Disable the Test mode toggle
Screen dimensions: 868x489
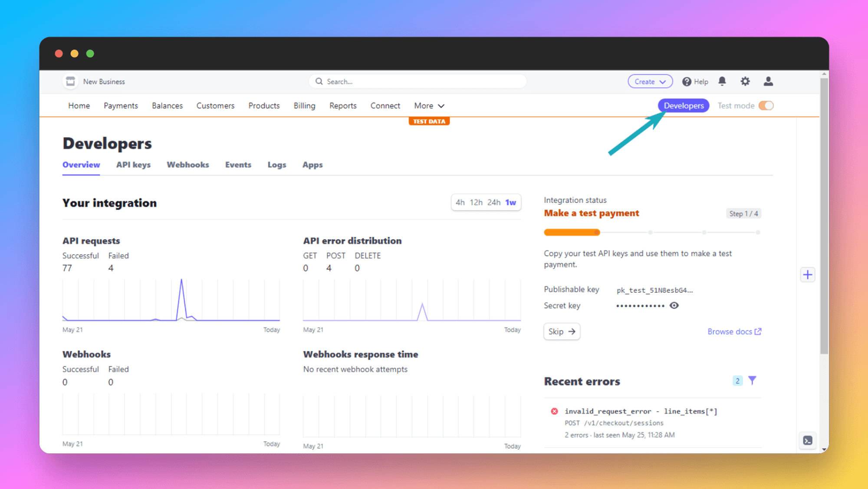pos(766,106)
